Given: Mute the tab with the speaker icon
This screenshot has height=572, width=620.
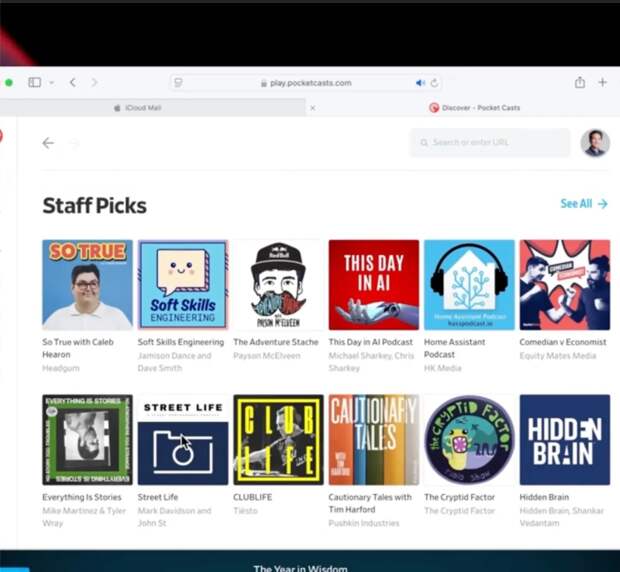Looking at the screenshot, I should click(x=420, y=83).
